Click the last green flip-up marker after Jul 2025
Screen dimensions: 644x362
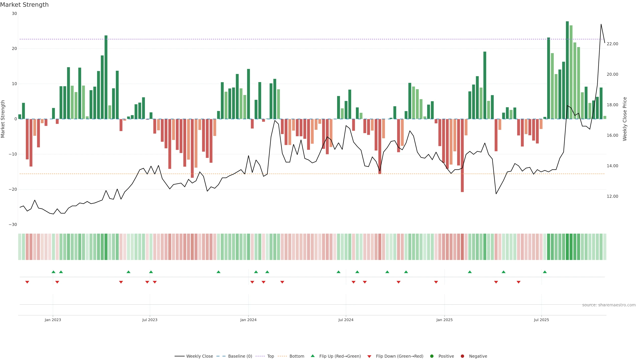tap(545, 272)
